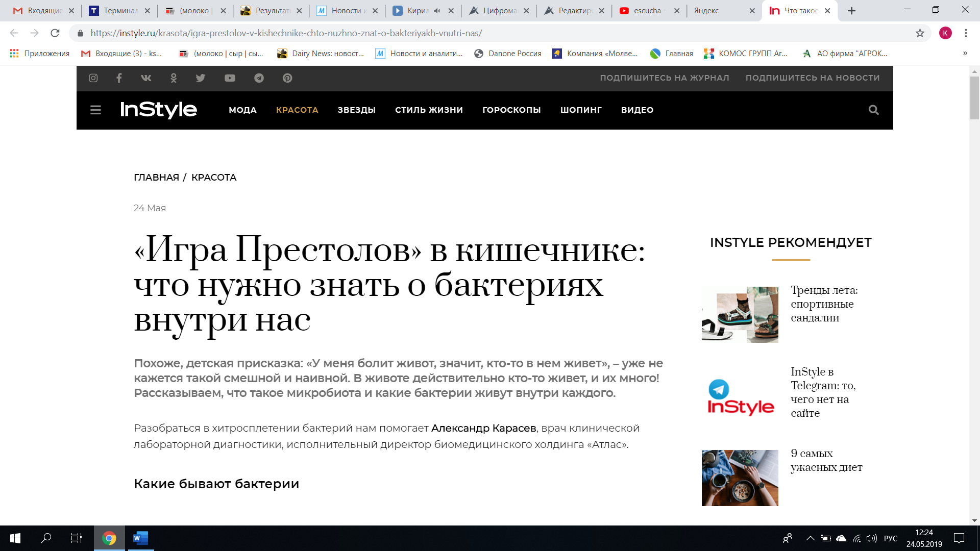Expand the hamburger menu beside logo

coord(95,110)
